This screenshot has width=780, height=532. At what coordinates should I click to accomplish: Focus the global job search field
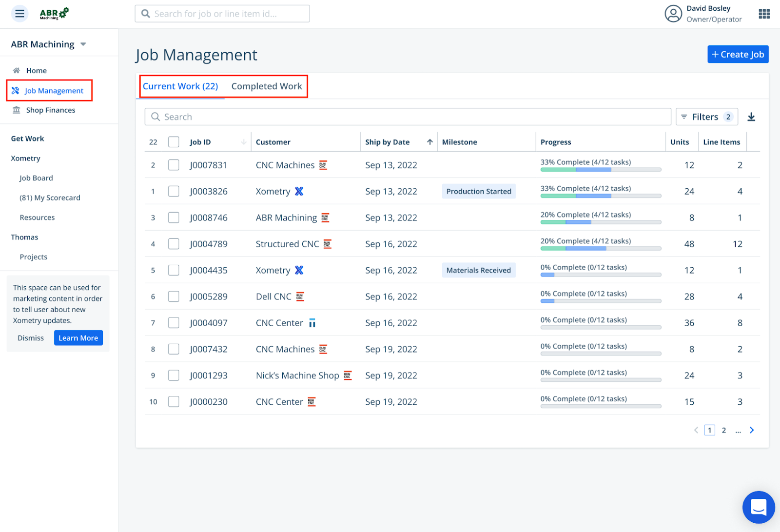222,14
